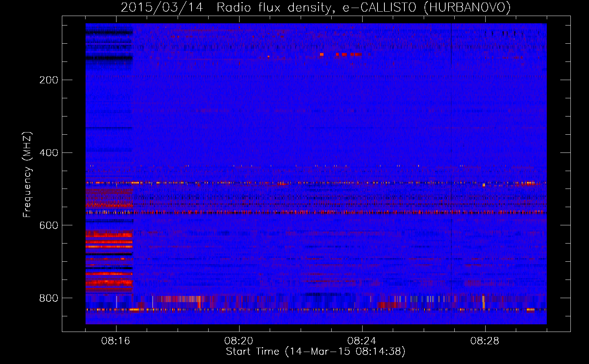Screen dimensions: 589x364
Task: Click the 400 frequency tick label
Action: click(x=49, y=153)
